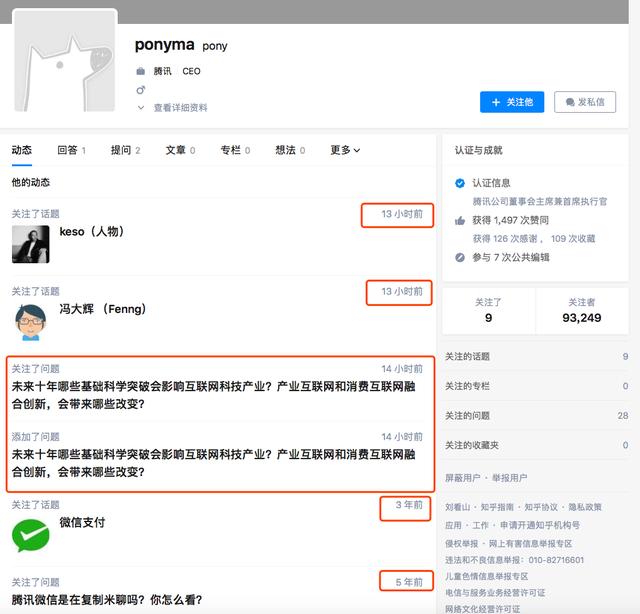Screen dimensions: 640x614
Task: Open the 知乎指南 footer link
Action: click(x=497, y=507)
